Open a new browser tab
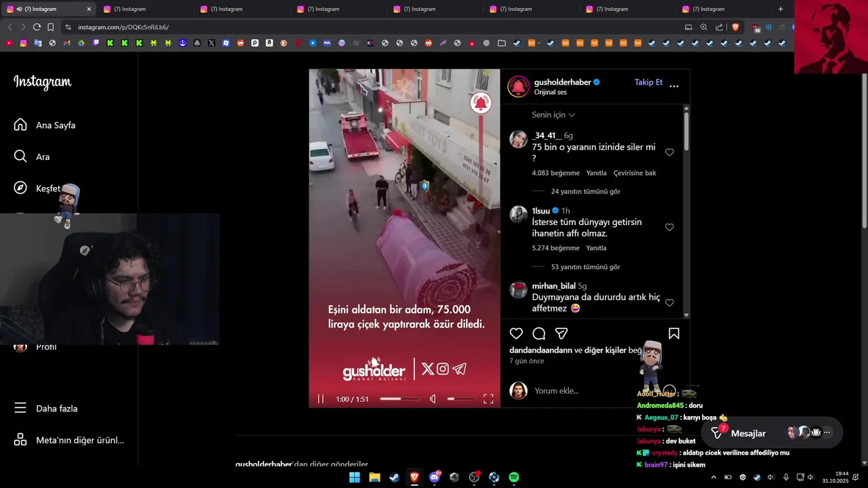Screen dimensions: 868x488 pyautogui.click(x=781, y=9)
